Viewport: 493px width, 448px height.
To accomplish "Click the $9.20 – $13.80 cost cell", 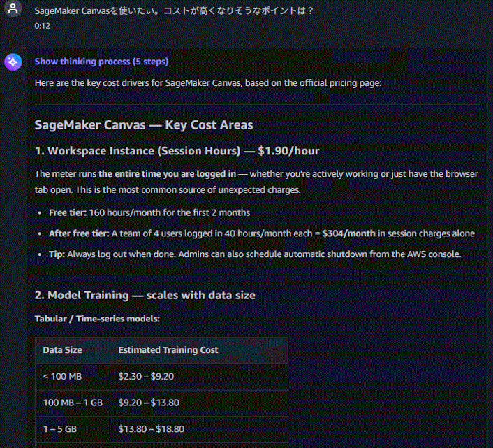I will click(x=199, y=403).
